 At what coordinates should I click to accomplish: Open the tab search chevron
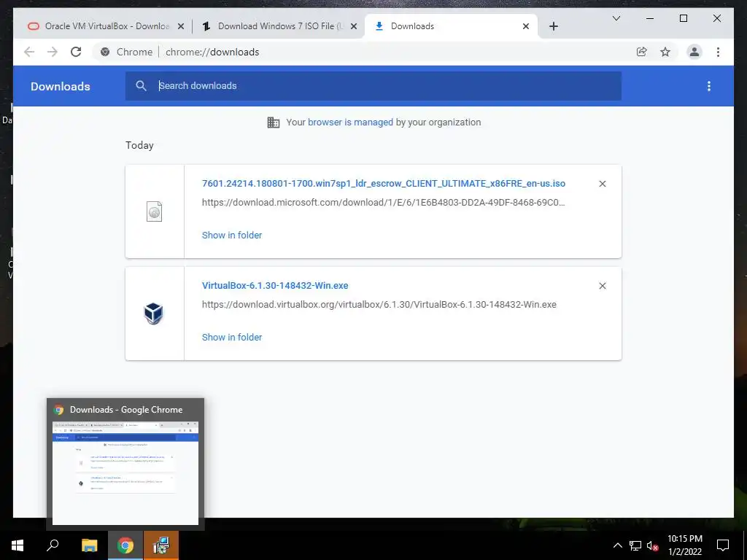616,18
